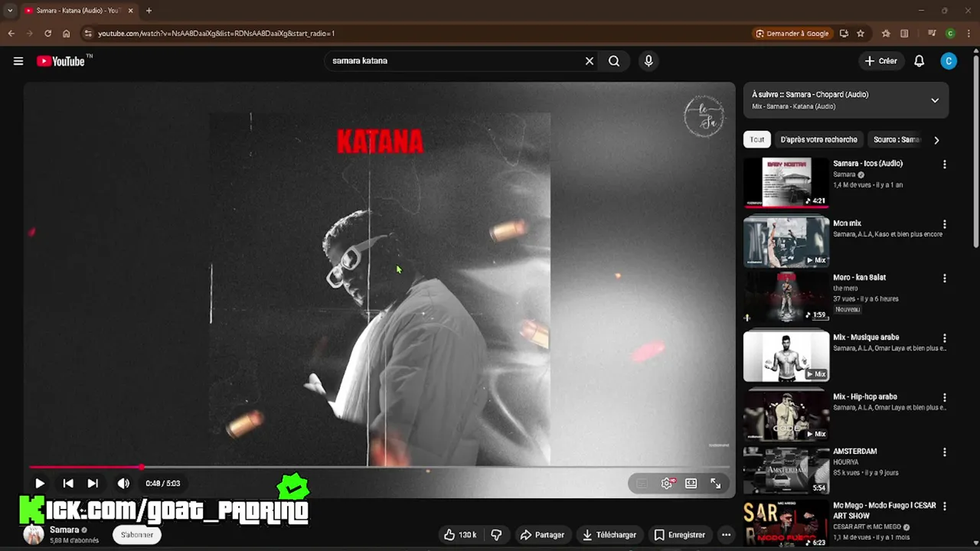This screenshot has height=551, width=980.
Task: Open the Mix - Hip-hop arabe title
Action: pyautogui.click(x=865, y=397)
